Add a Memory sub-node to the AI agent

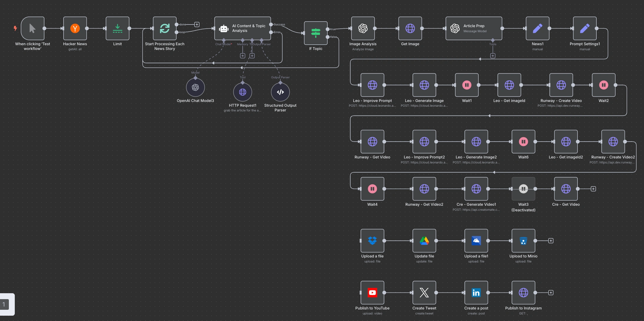(x=242, y=56)
